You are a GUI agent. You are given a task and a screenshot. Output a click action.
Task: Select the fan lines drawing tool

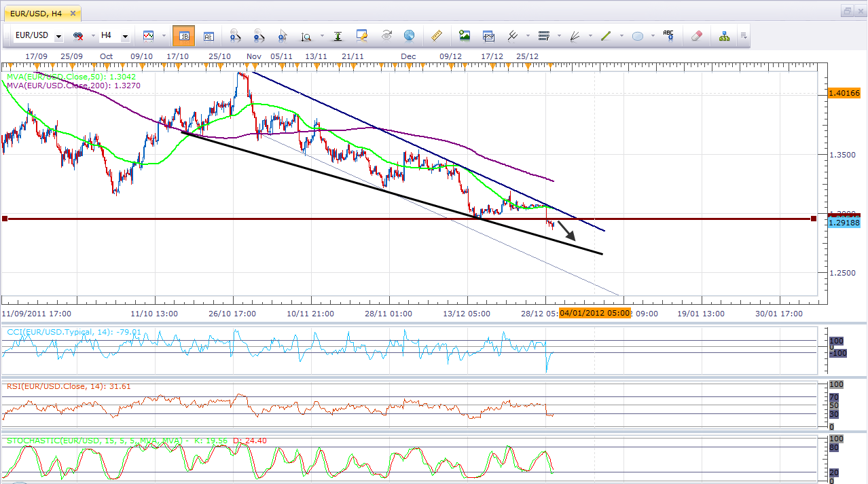[575, 35]
